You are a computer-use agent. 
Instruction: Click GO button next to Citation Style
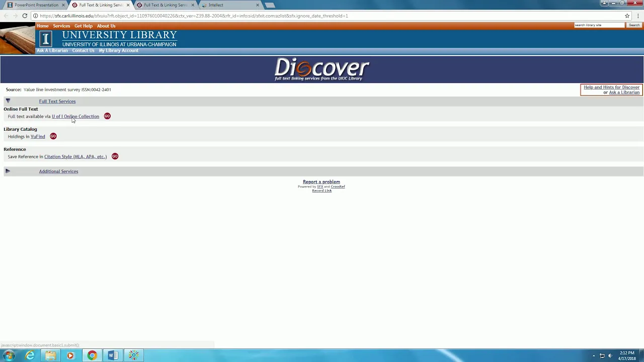[115, 156]
